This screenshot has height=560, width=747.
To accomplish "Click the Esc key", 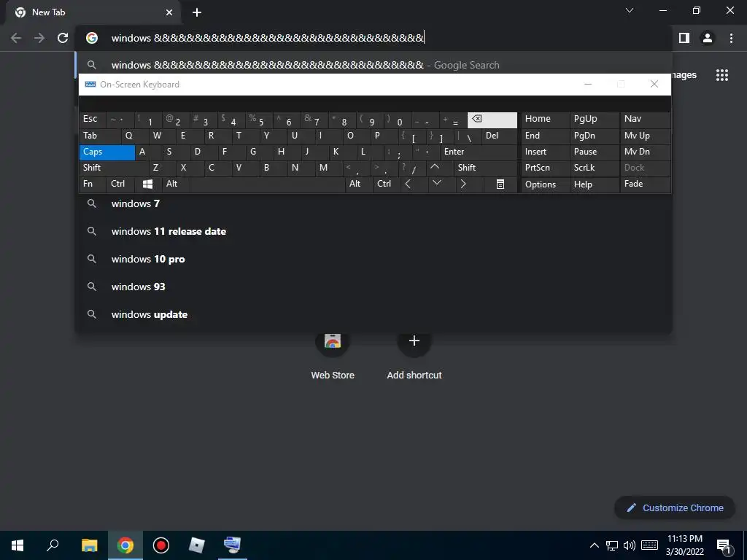I will point(93,120).
